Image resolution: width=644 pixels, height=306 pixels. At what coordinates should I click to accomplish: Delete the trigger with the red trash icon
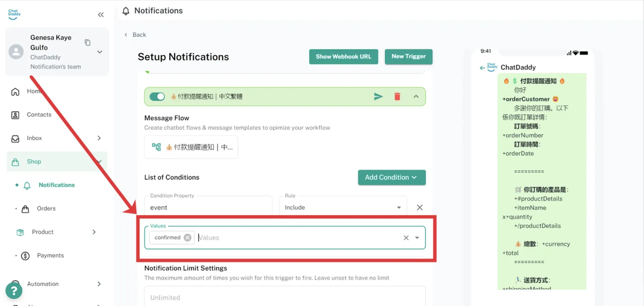397,97
